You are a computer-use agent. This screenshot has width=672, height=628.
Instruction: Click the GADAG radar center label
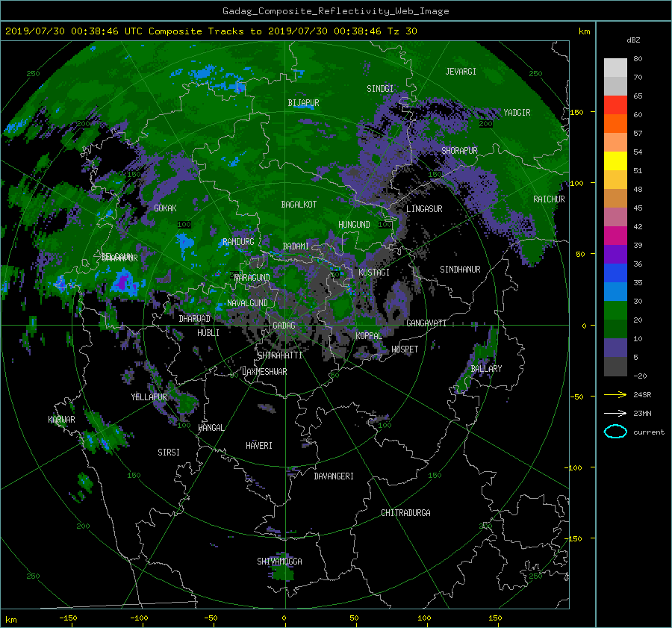pyautogui.click(x=284, y=326)
